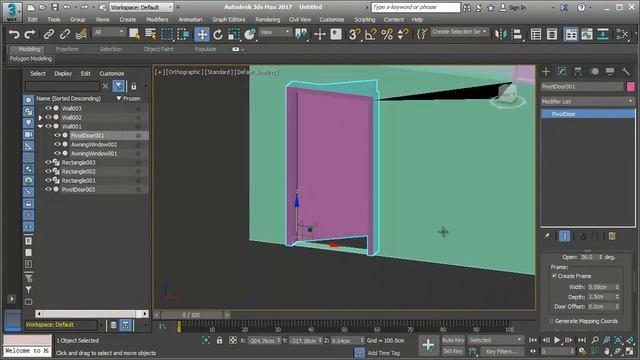Open the Display command panel tab

tap(610, 72)
